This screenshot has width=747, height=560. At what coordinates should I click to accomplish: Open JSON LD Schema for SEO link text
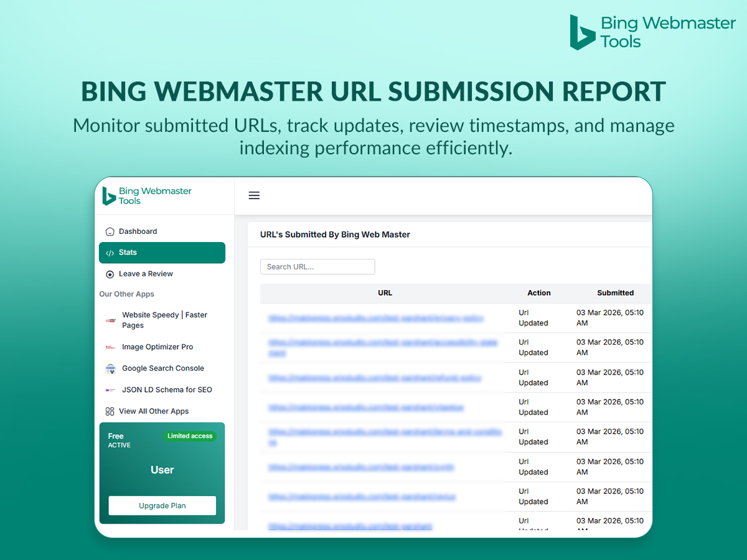pyautogui.click(x=167, y=390)
